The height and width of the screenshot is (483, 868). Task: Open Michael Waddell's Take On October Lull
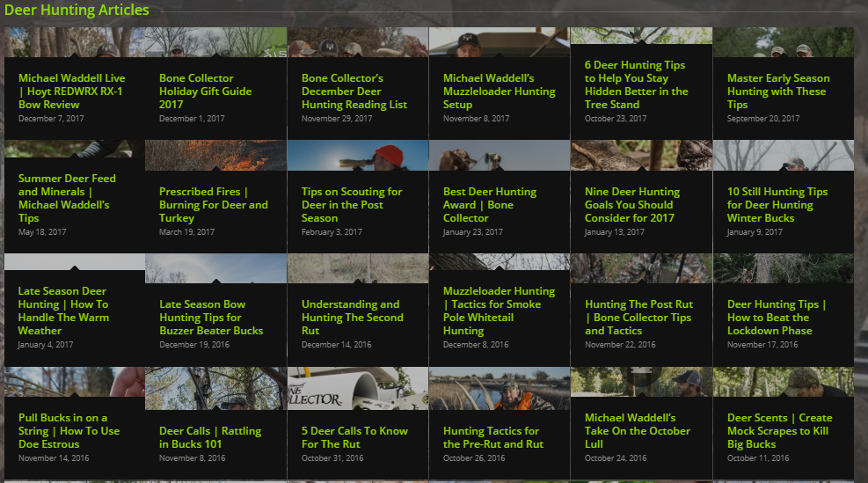click(638, 431)
